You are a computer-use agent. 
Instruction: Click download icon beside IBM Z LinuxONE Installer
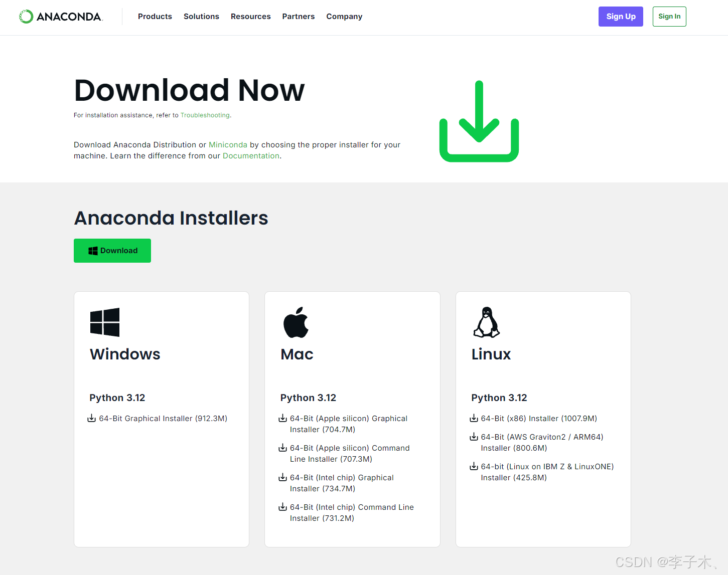[x=474, y=466]
